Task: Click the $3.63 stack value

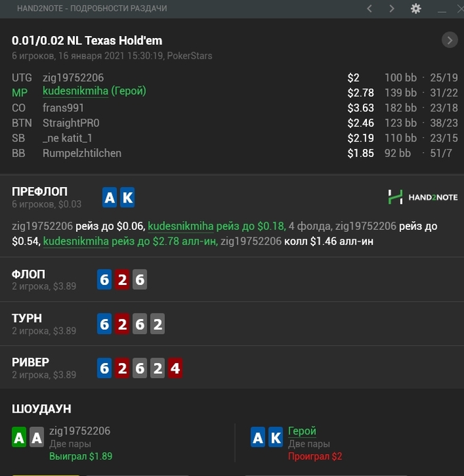Action: [x=361, y=108]
